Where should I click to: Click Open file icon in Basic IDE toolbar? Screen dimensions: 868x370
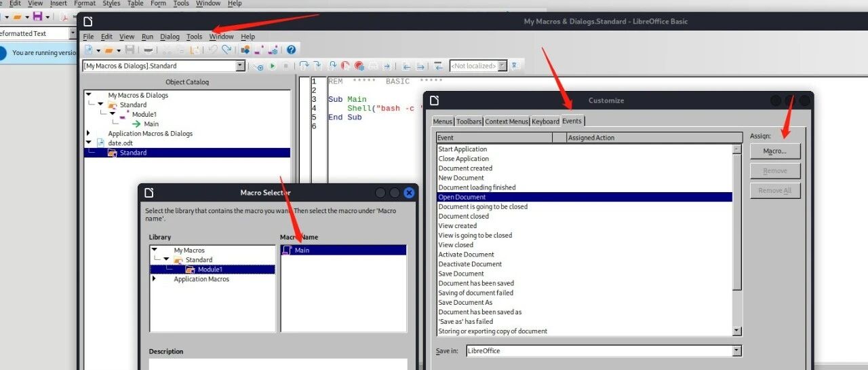[x=108, y=50]
